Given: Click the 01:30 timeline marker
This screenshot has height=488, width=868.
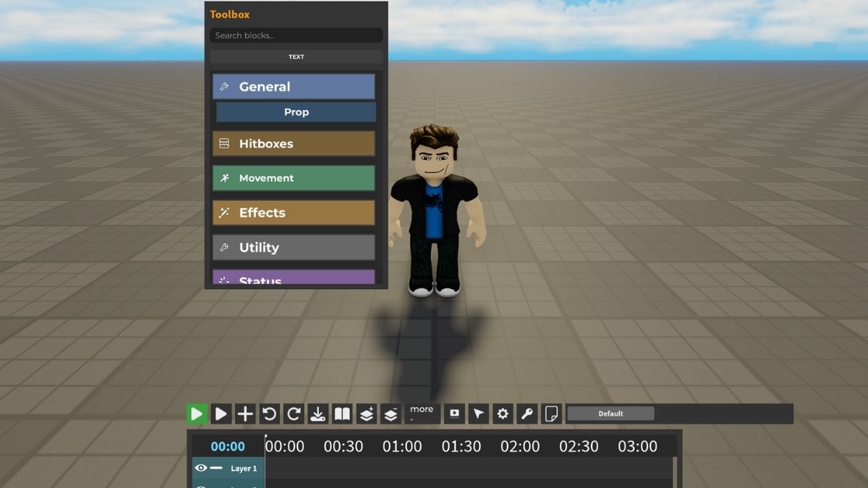Looking at the screenshot, I should [x=461, y=446].
